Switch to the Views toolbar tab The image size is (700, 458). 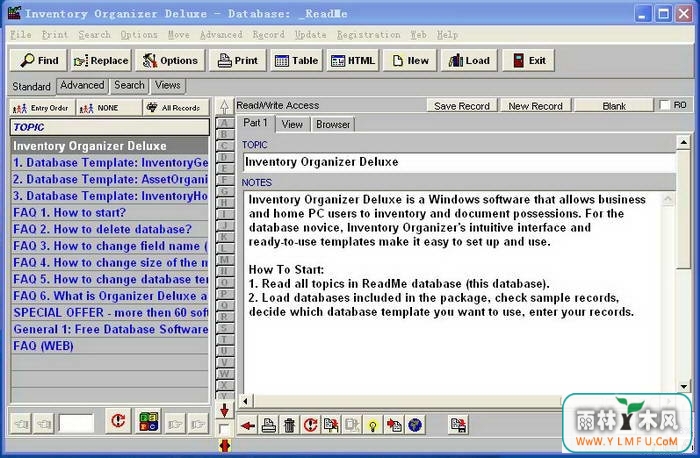[x=168, y=85]
